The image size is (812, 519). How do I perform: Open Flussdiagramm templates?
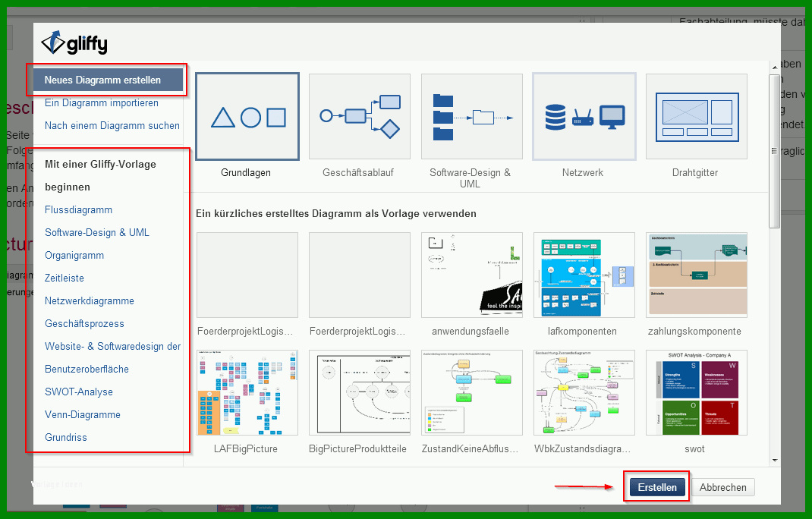click(x=78, y=209)
